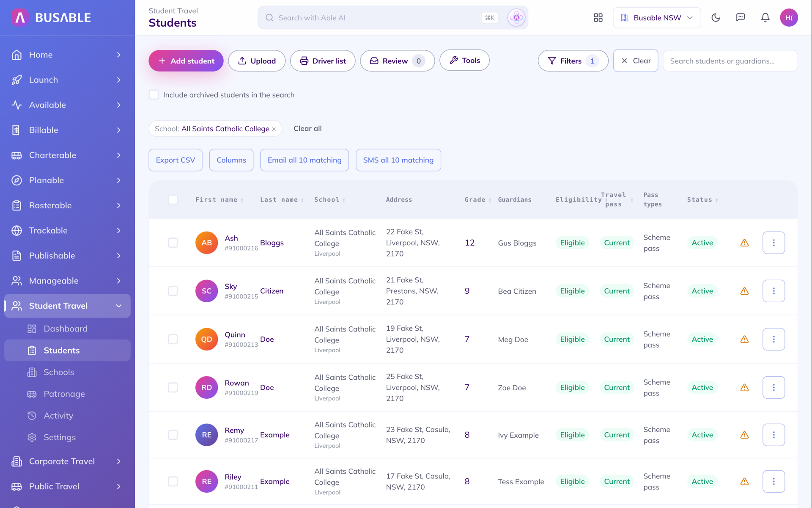Open notifications bell icon

tap(765, 18)
